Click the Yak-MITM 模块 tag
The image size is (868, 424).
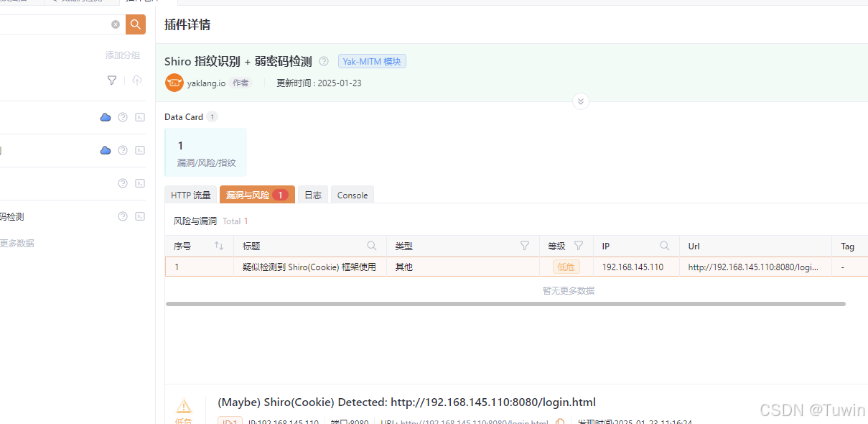[x=372, y=62]
